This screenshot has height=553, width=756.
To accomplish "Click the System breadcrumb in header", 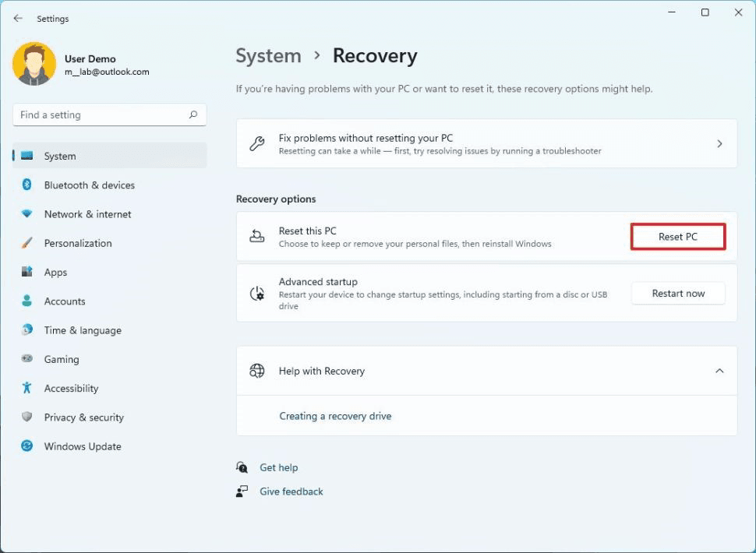I will (x=268, y=56).
